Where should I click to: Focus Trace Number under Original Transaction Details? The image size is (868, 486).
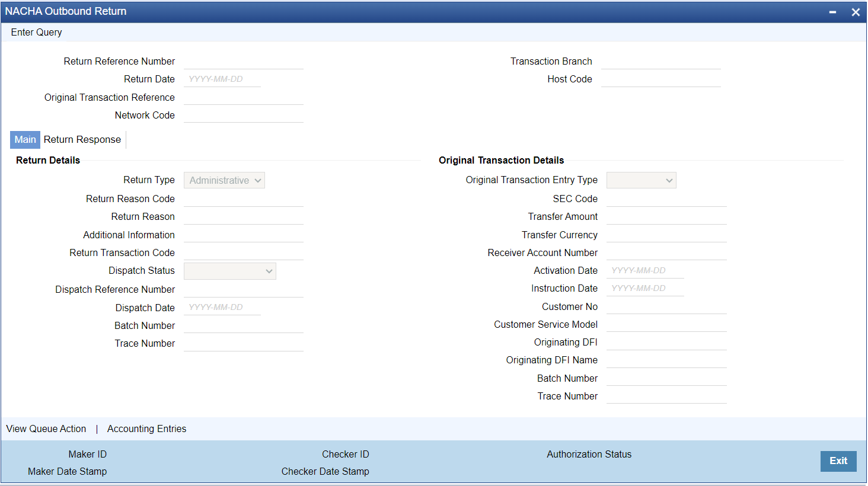pos(666,396)
